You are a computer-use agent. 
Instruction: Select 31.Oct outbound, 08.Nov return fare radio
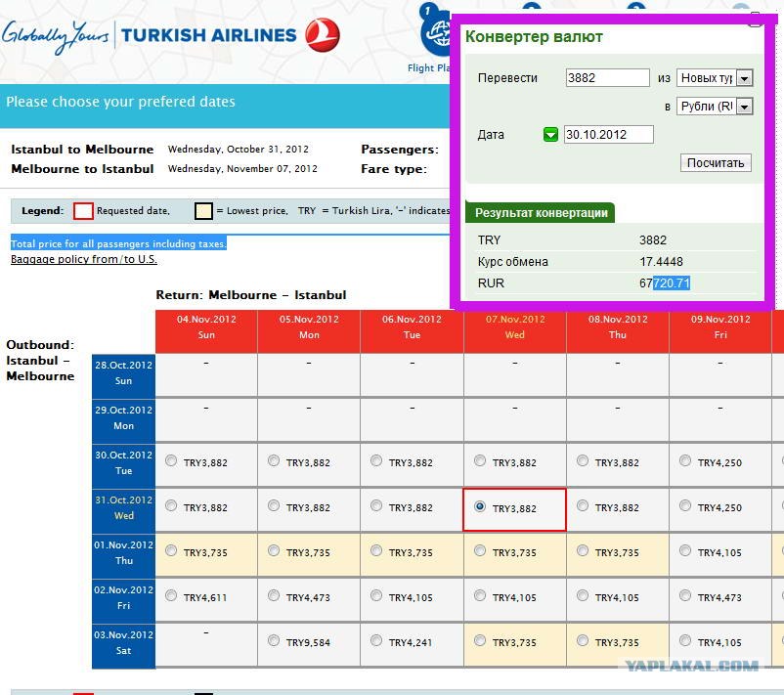583,505
